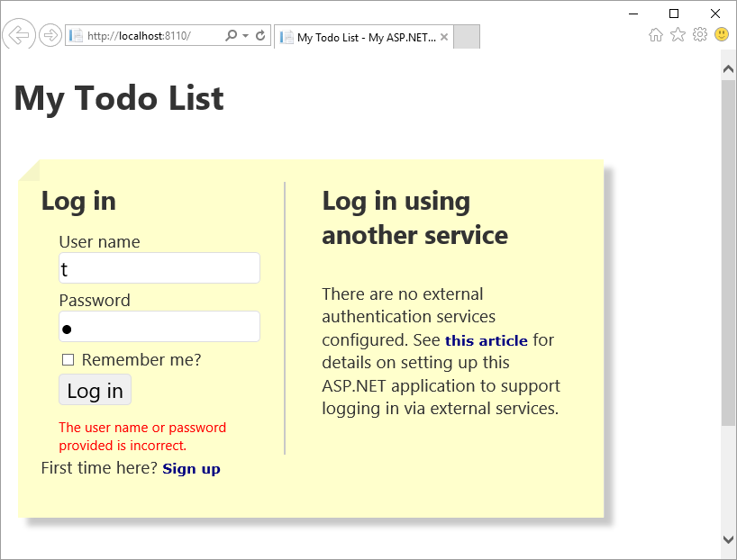Click into the Password field
This screenshot has height=560, width=737.
(159, 327)
